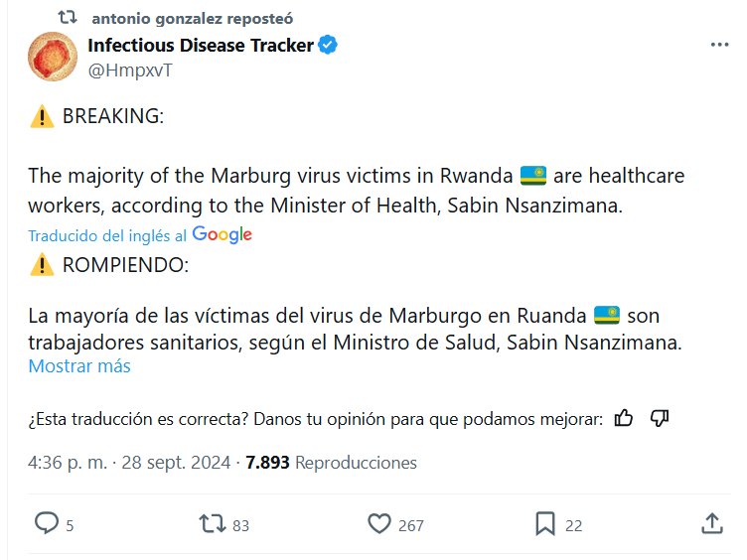The width and height of the screenshot is (747, 560).
Task: Rate translation with thumbs down
Action: point(659,418)
